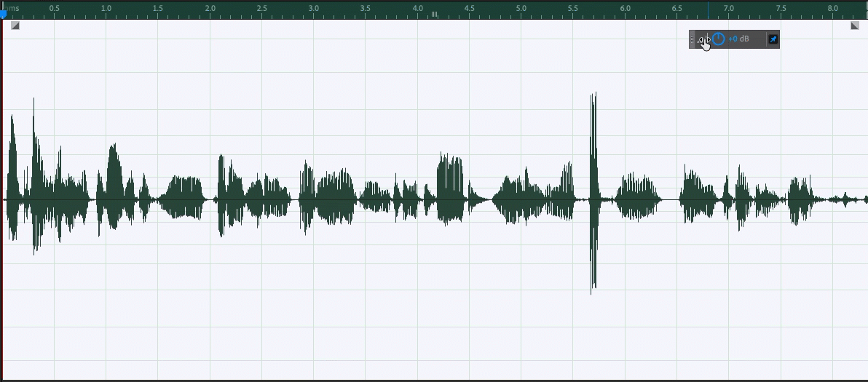
Task: Click the blue line marker near 6.8 on ruler
Action: pyautogui.click(x=708, y=9)
